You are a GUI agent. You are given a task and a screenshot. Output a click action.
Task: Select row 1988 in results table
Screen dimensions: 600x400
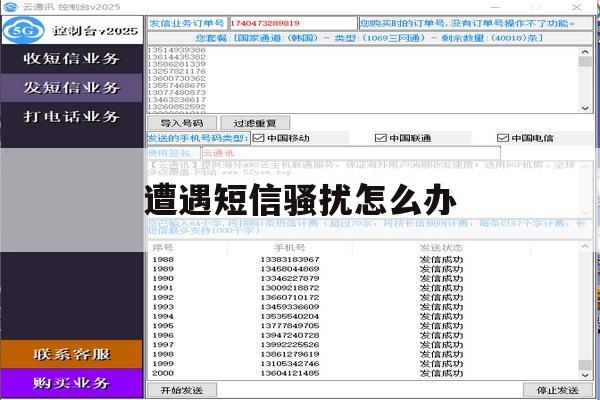coord(364,260)
